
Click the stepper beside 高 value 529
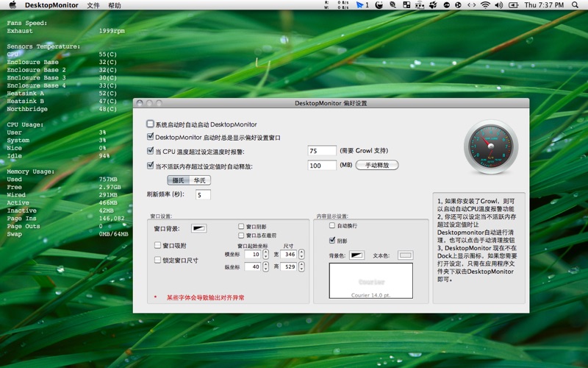tap(301, 266)
